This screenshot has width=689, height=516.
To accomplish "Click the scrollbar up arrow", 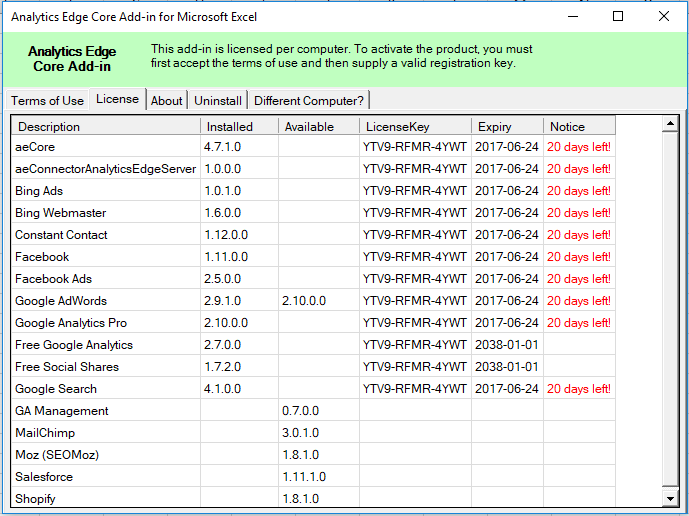I will pos(670,124).
